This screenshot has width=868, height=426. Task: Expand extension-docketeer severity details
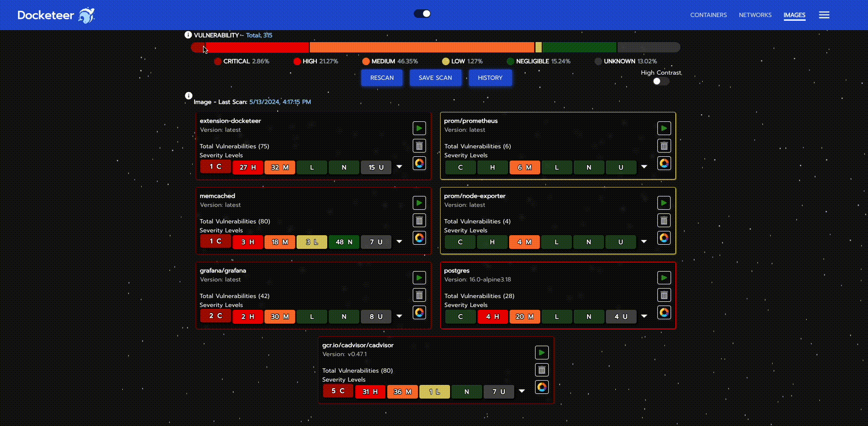click(400, 167)
